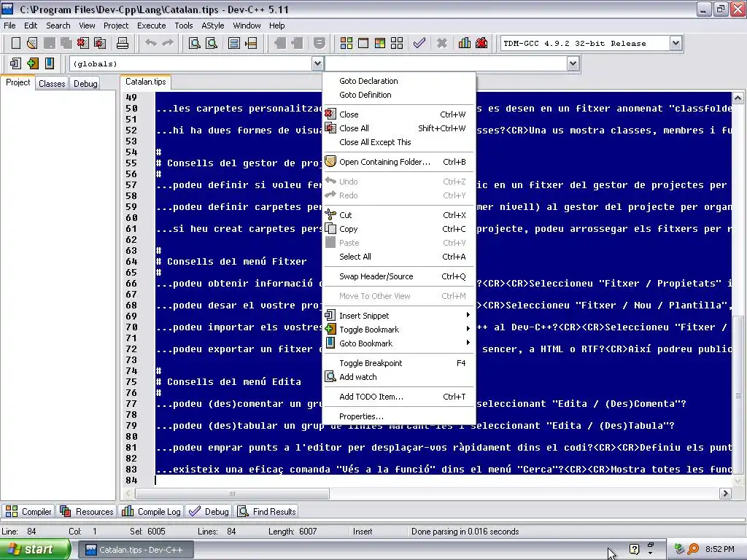Click the Rebuild All toolbar icon

[x=397, y=43]
